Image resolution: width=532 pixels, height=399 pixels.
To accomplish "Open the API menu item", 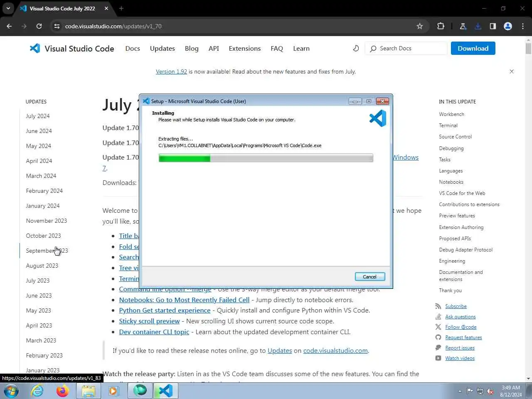I will (214, 49).
